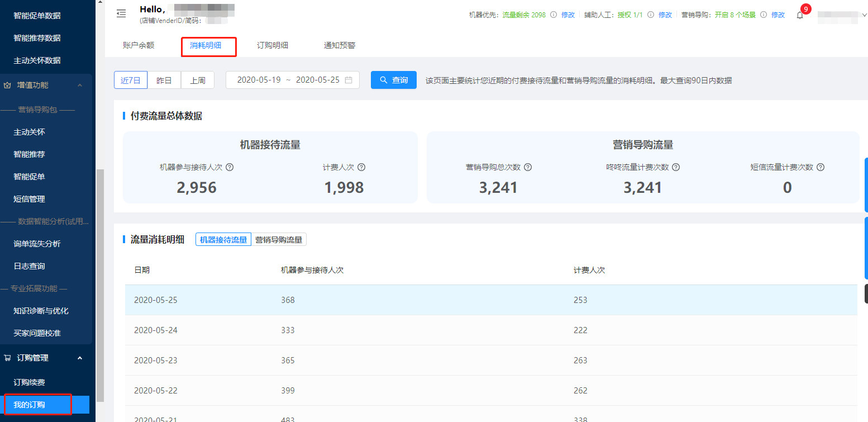Open notifications via the bell icon
Image resolution: width=868 pixels, height=422 pixels.
click(800, 15)
